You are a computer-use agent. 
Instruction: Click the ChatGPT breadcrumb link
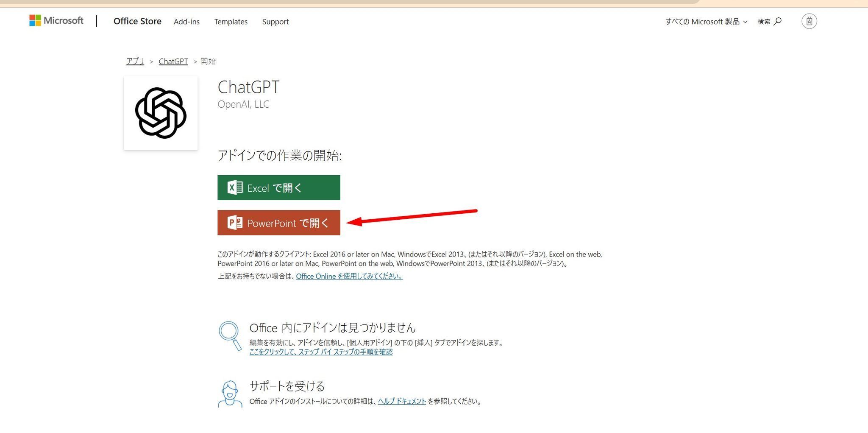173,61
